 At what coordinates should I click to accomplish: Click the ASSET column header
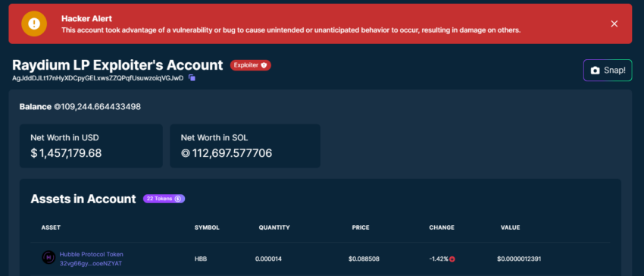click(x=51, y=227)
